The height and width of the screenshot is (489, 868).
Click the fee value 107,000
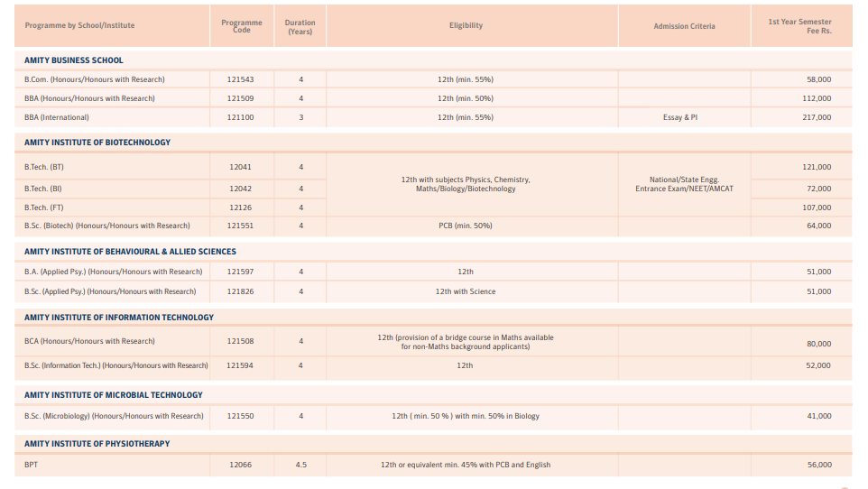coord(817,208)
